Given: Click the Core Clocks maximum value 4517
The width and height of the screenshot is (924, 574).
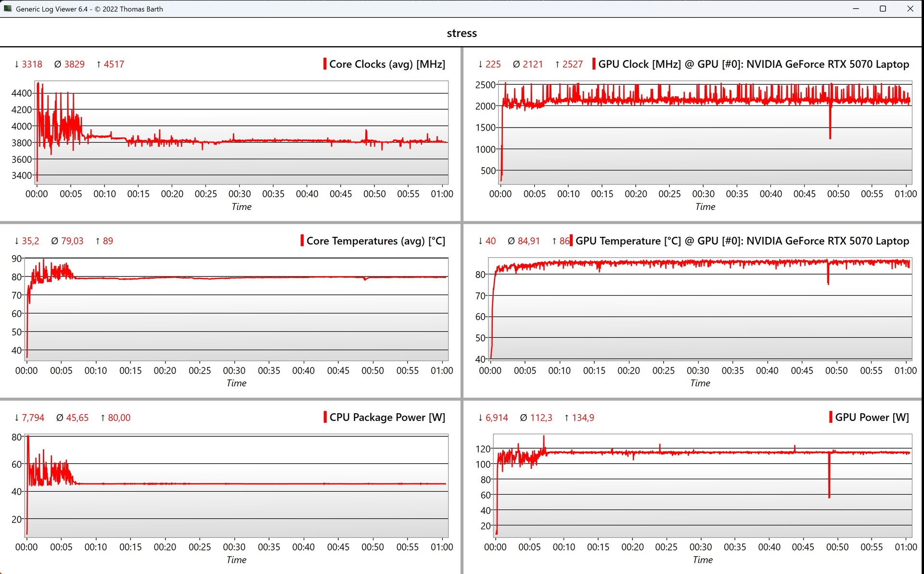Looking at the screenshot, I should coord(114,64).
